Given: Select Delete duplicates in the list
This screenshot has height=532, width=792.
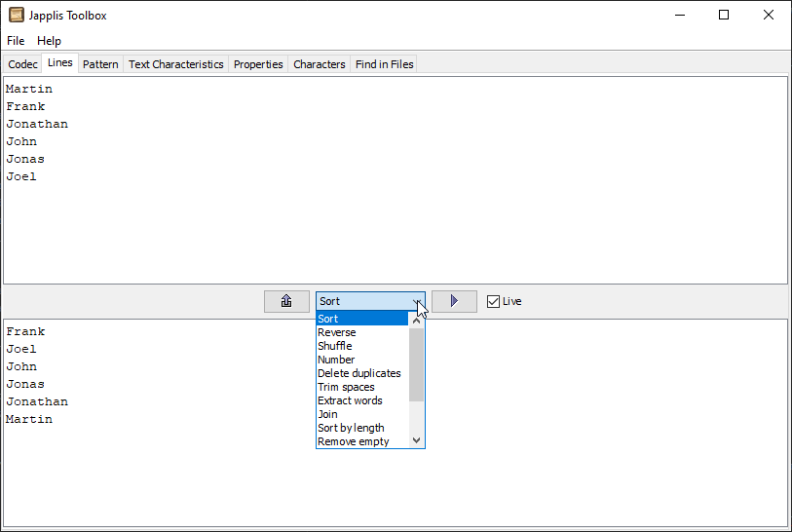Looking at the screenshot, I should click(358, 373).
